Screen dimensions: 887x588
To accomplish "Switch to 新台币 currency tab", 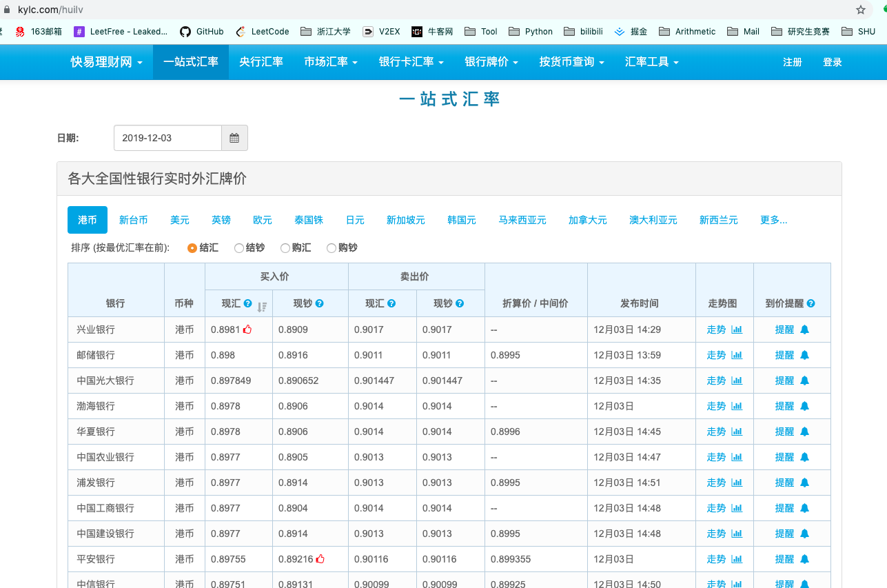I will (x=134, y=220).
